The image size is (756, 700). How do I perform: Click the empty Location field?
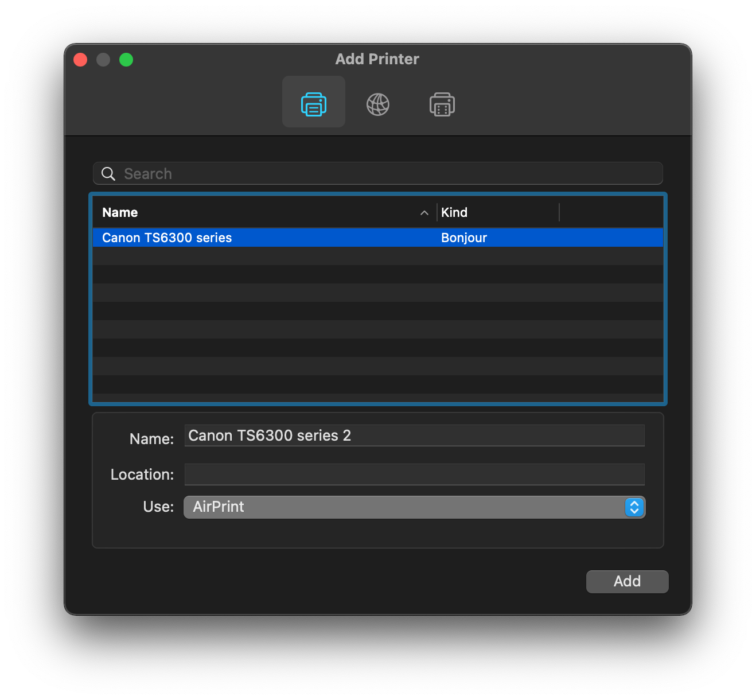(414, 474)
